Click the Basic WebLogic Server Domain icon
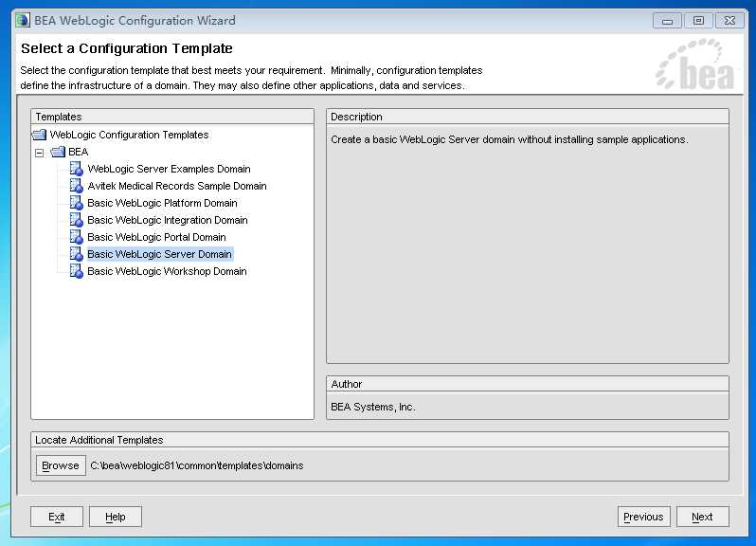Screen dimensions: 756x546 76,254
